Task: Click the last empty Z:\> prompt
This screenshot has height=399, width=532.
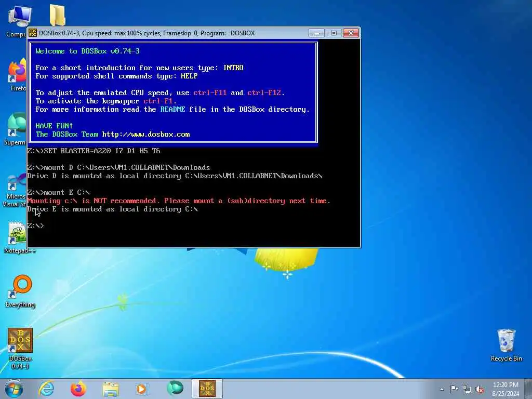Action: coord(35,225)
